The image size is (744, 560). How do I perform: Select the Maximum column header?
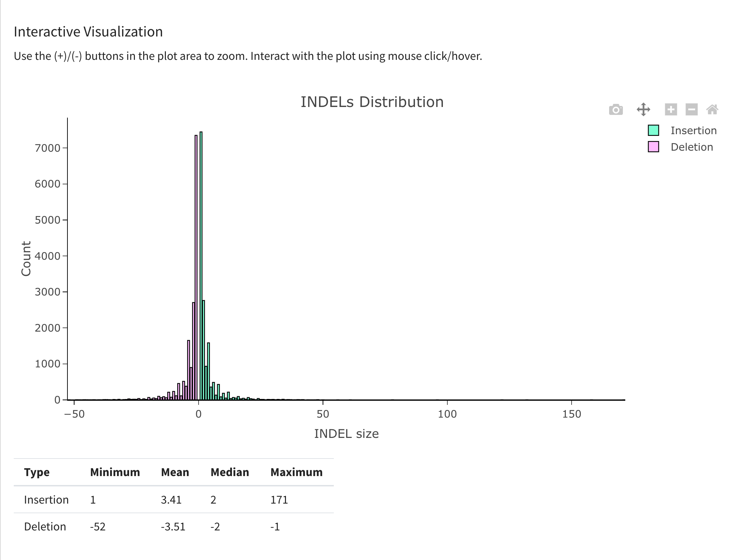[x=296, y=472]
